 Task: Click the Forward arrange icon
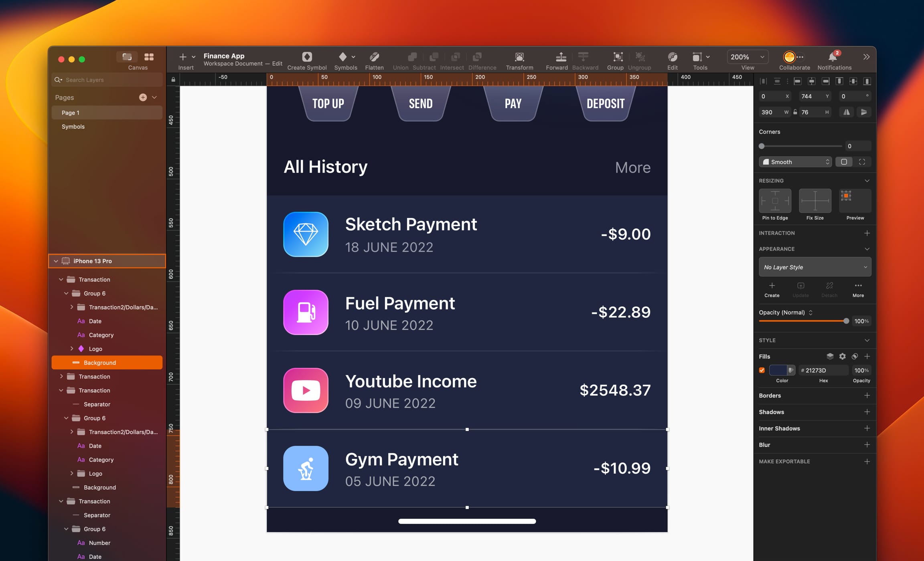click(561, 57)
